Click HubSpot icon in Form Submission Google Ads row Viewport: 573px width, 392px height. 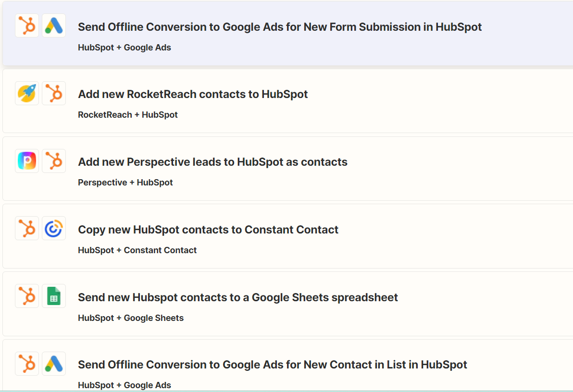27,25
